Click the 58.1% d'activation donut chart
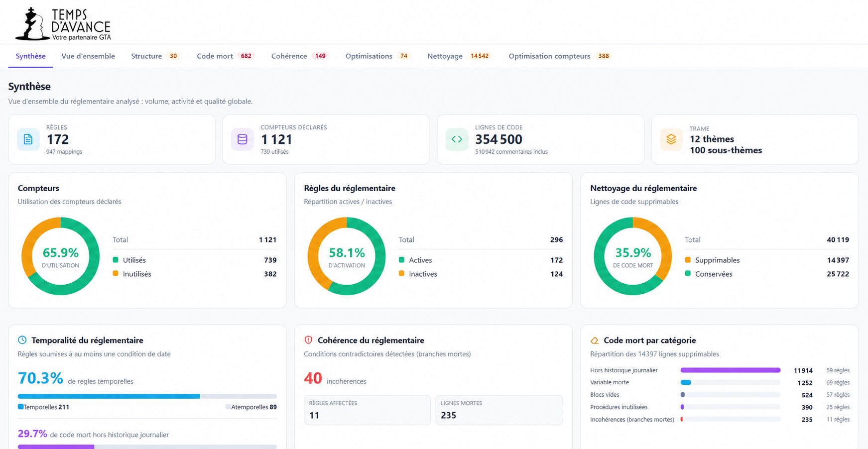This screenshot has width=868, height=449. [347, 256]
